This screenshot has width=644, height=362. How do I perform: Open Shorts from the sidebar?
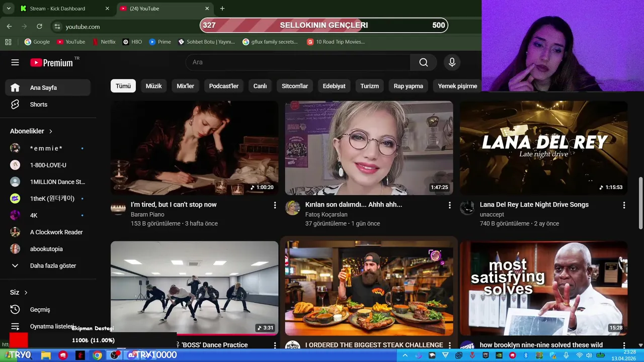48,105
